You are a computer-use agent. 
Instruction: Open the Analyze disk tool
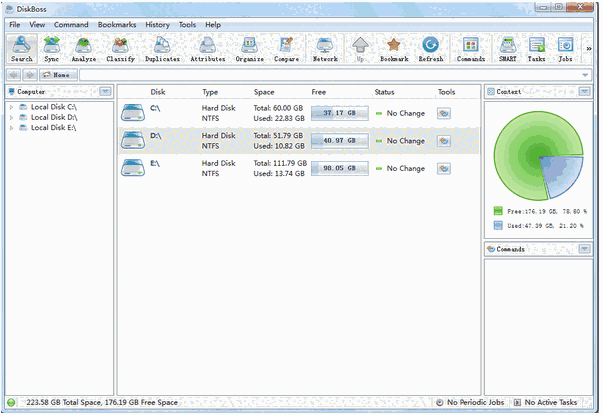(x=83, y=48)
